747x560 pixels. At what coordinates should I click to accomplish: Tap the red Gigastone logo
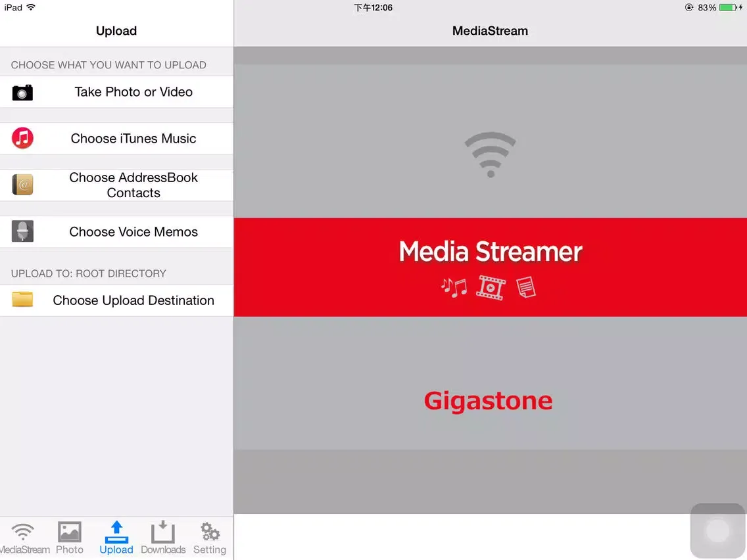489,402
